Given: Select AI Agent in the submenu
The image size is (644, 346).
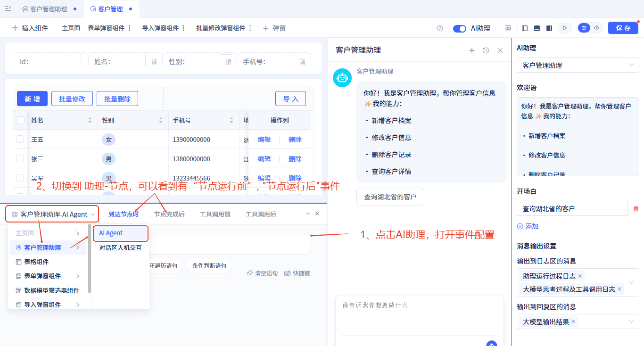Looking at the screenshot, I should (120, 233).
